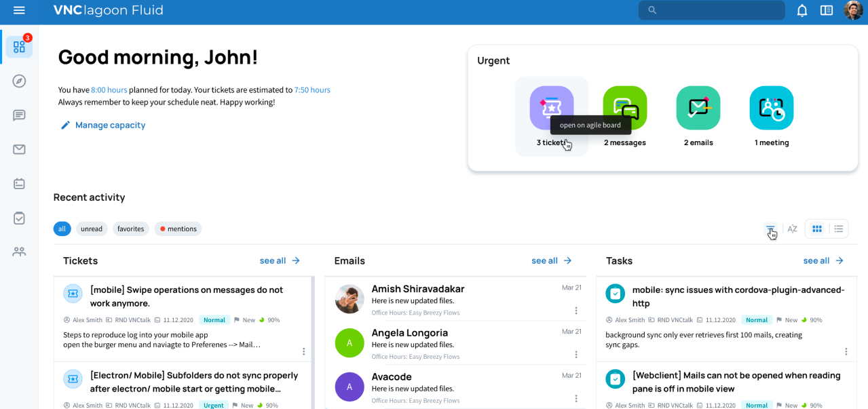Open the contacts people icon in sidebar
The image size is (868, 409).
[x=19, y=252]
